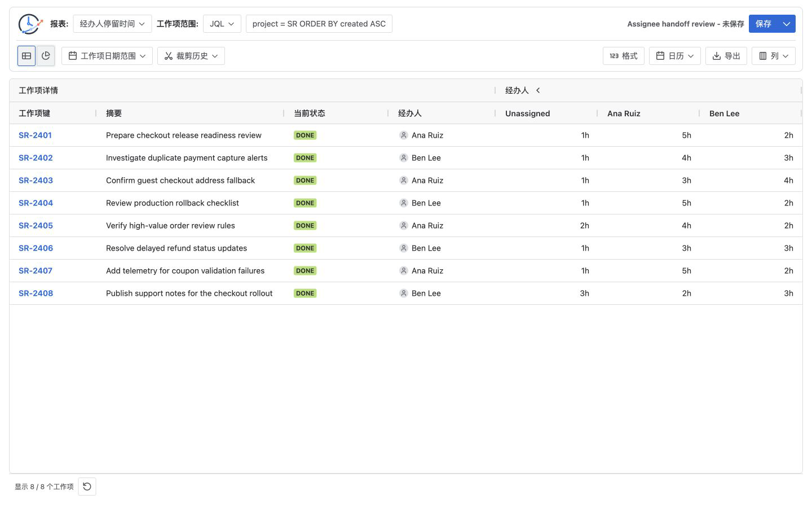The width and height of the screenshot is (812, 508).
Task: Switch to table view mode
Action: click(27, 56)
